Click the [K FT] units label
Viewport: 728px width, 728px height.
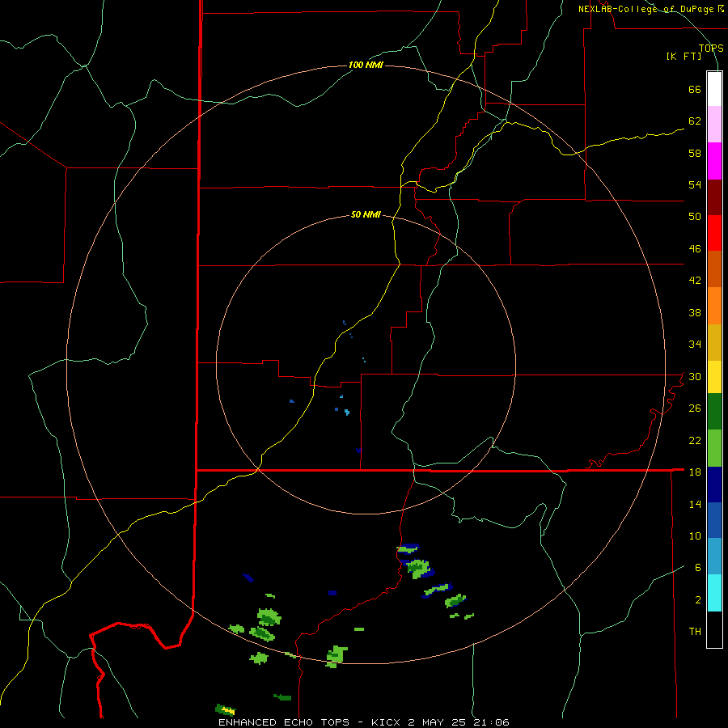pyautogui.click(x=684, y=56)
